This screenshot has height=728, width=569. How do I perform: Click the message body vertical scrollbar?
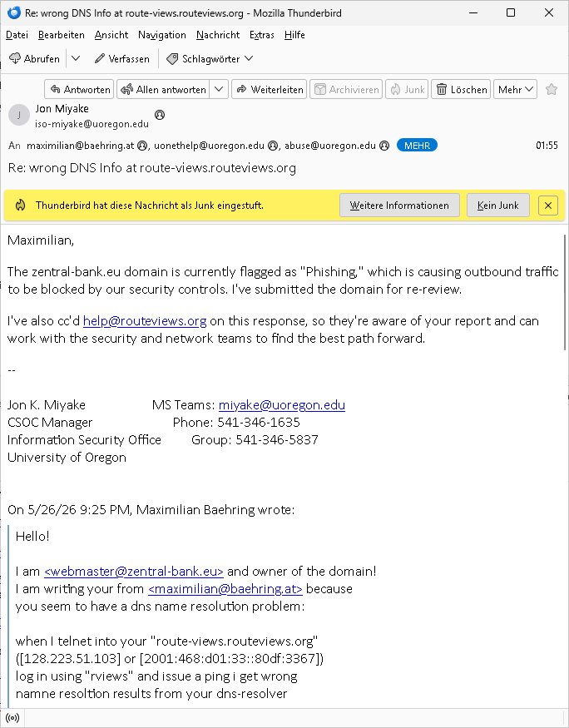coord(565,293)
